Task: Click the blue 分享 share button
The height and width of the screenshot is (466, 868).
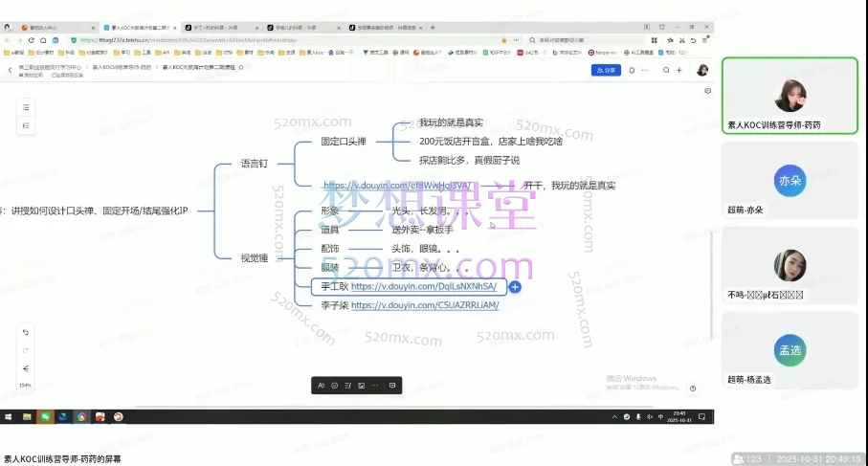Action: (x=606, y=70)
